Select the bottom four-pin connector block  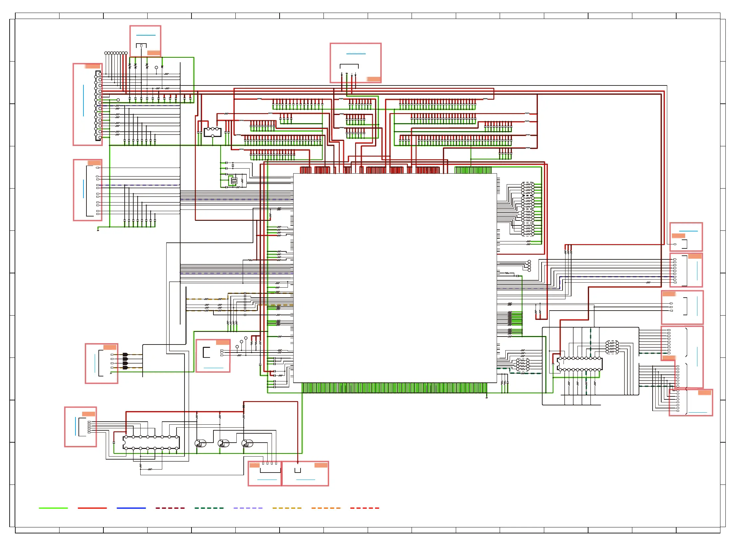point(265,474)
